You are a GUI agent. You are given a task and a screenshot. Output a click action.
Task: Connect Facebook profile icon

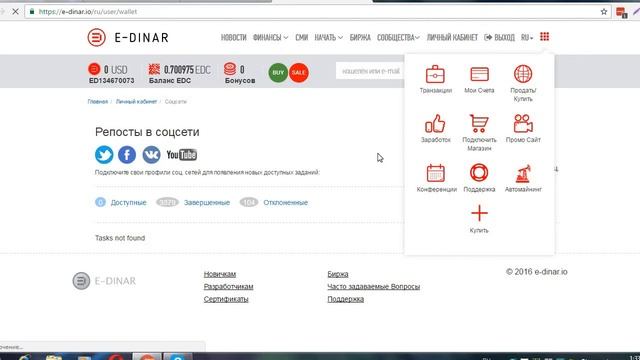[127, 155]
